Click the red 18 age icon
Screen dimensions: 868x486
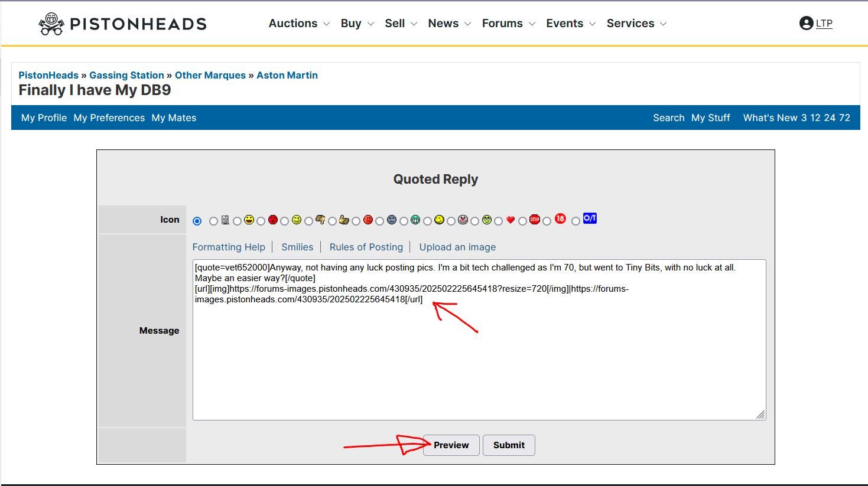pos(560,219)
